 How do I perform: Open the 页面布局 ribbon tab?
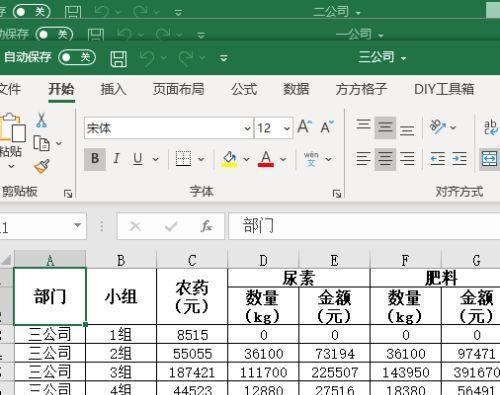[179, 89]
